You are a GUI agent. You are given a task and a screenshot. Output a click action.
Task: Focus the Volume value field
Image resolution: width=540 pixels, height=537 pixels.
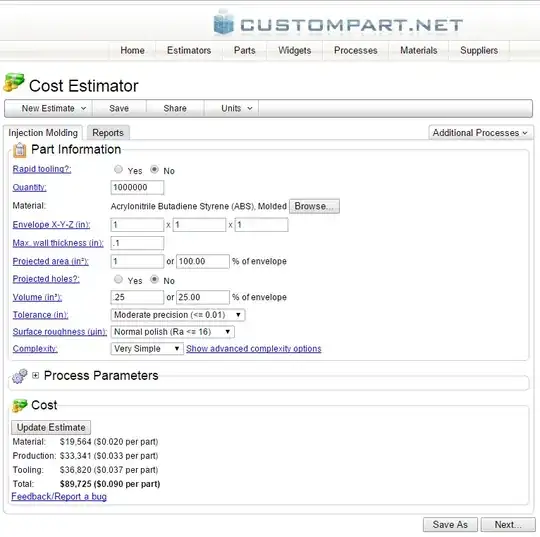click(137, 297)
